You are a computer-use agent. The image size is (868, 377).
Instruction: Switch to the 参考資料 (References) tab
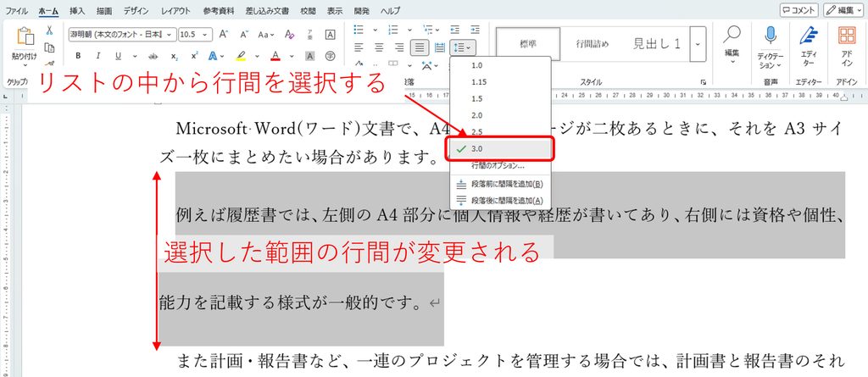click(218, 10)
